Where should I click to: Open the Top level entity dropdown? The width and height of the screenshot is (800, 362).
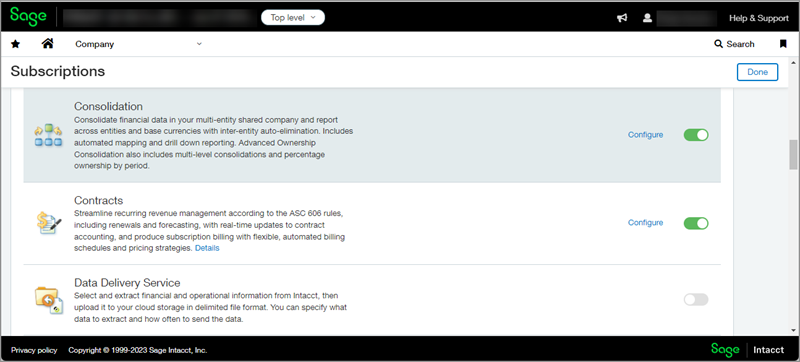293,18
